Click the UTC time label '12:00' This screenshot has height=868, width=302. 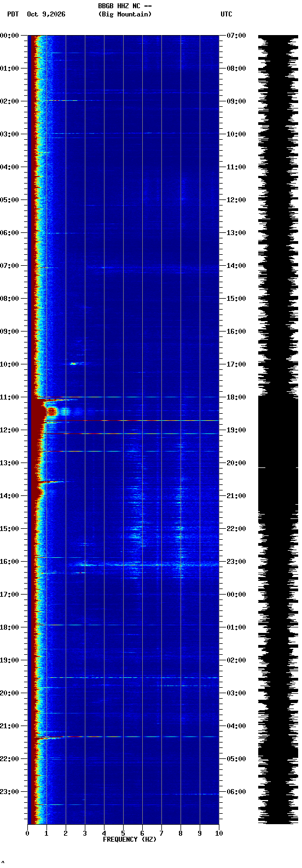pyautogui.click(x=236, y=200)
